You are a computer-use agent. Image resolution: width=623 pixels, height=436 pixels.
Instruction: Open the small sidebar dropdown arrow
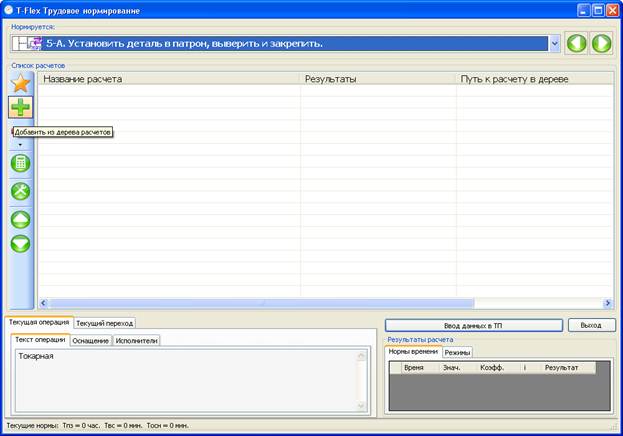click(x=20, y=145)
